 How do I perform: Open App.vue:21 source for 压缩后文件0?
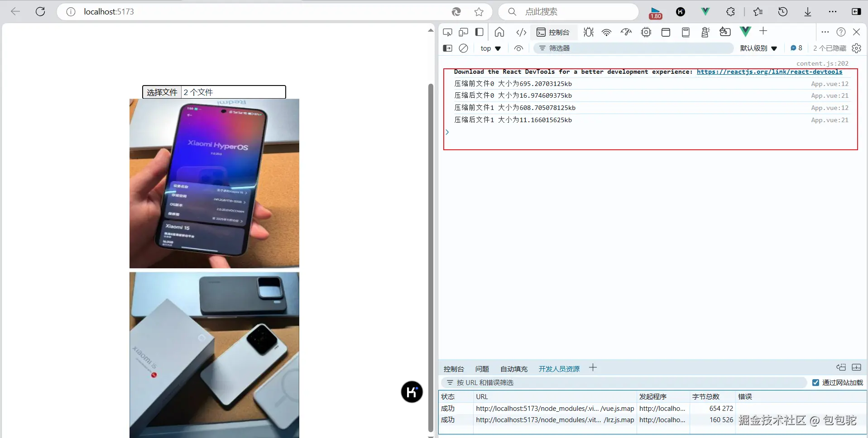click(x=830, y=95)
